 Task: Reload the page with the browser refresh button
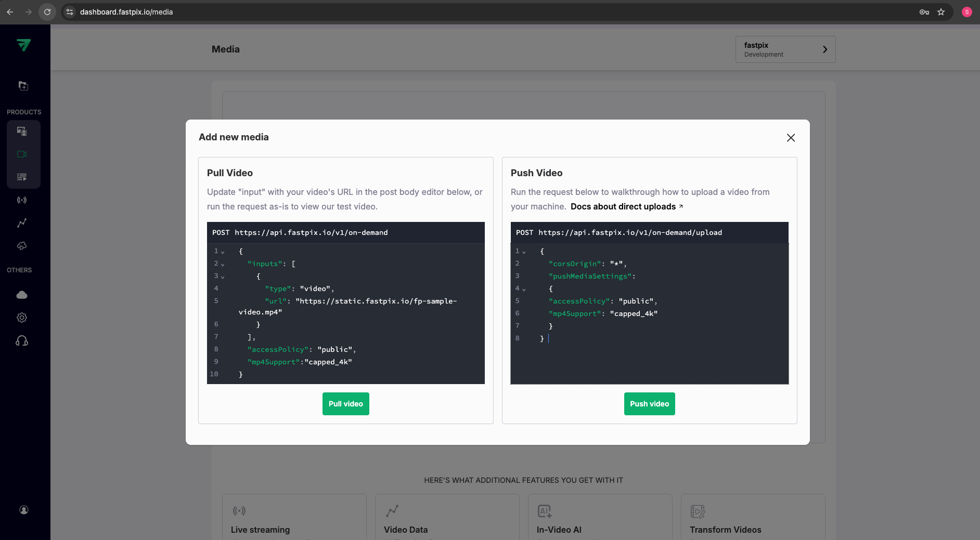click(x=47, y=12)
